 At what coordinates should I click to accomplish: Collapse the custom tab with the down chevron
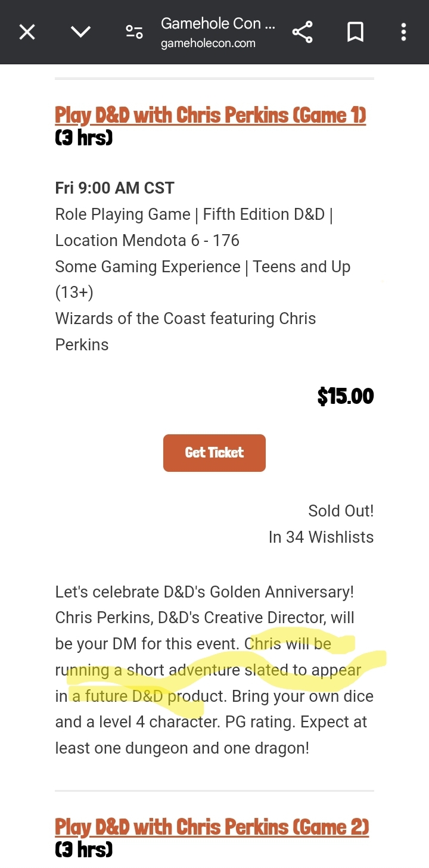80,32
